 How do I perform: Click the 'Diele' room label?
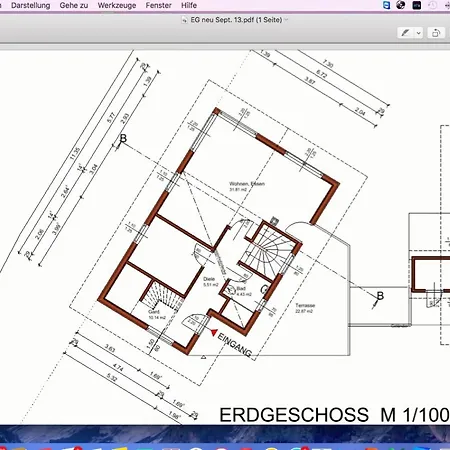coord(209,279)
